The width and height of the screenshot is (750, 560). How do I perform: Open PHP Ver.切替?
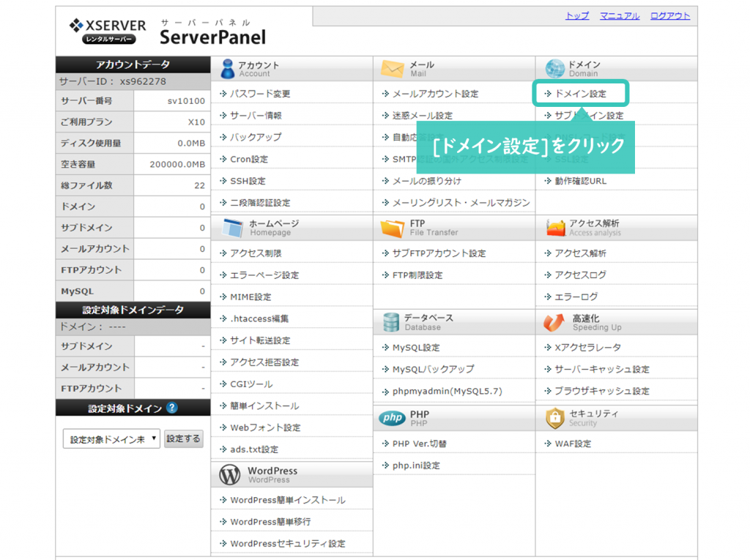point(420,444)
